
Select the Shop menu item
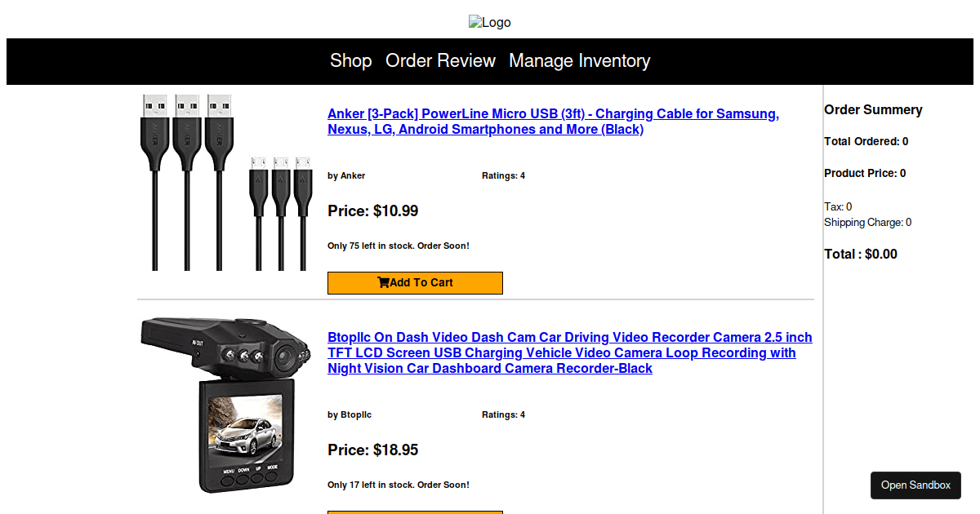[350, 61]
